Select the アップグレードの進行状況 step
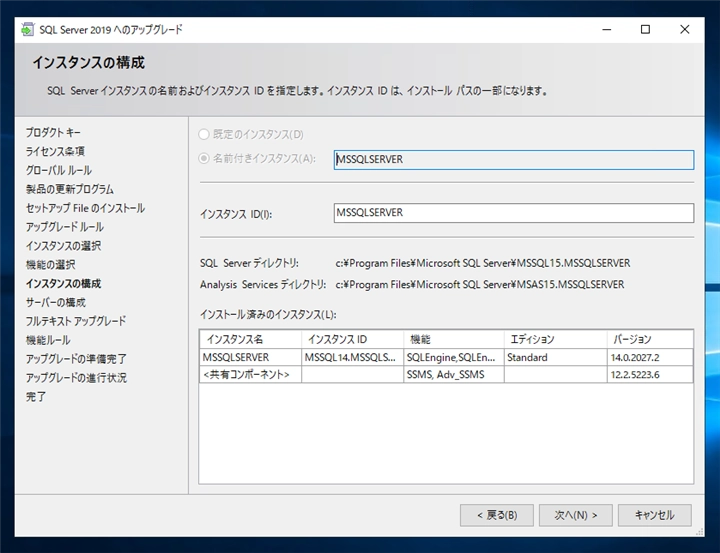720x553 pixels. (x=76, y=378)
